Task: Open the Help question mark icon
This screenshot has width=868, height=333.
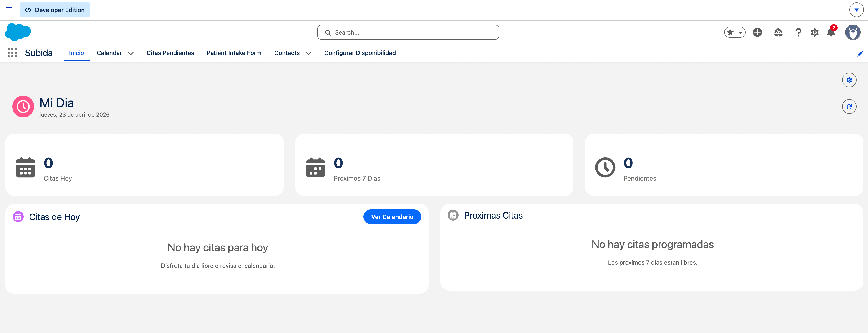Action: point(798,32)
